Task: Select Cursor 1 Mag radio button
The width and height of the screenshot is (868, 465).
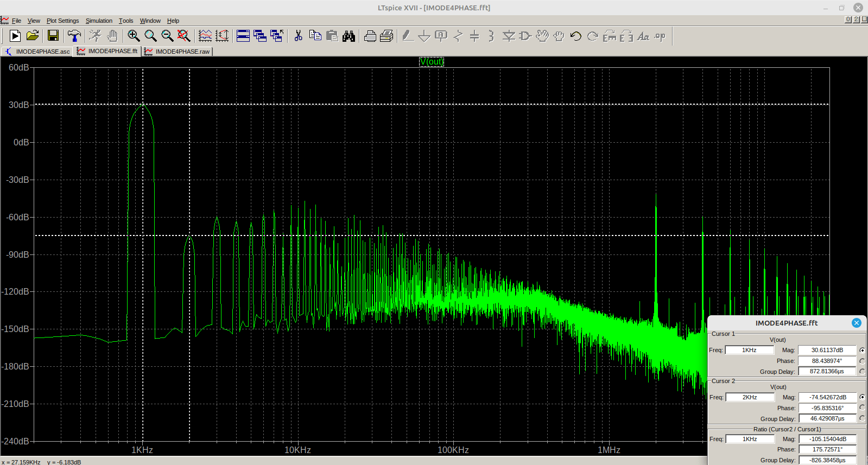Action: pos(862,350)
